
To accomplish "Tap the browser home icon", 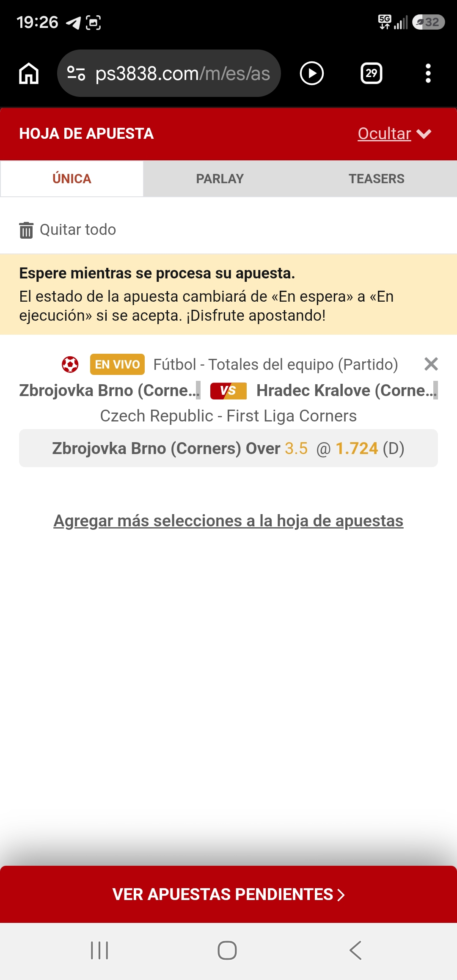I will click(x=29, y=73).
